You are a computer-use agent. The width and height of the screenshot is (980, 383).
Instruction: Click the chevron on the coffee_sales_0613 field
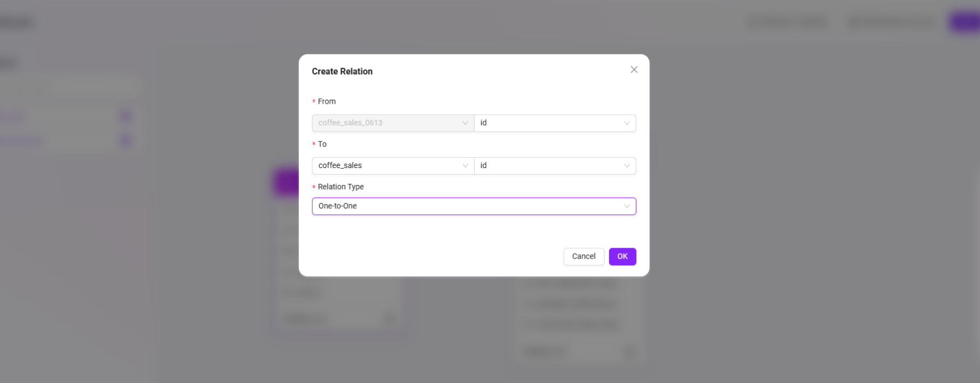point(465,123)
